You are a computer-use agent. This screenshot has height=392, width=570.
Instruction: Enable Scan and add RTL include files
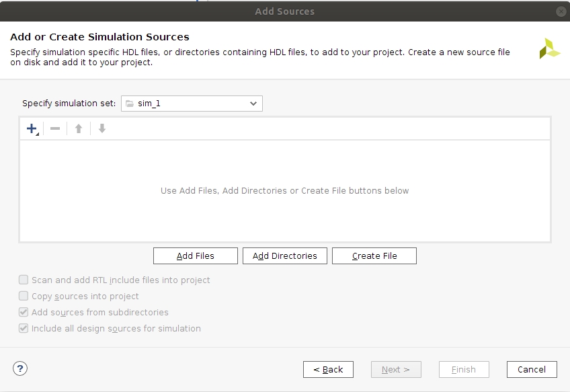[x=24, y=280]
